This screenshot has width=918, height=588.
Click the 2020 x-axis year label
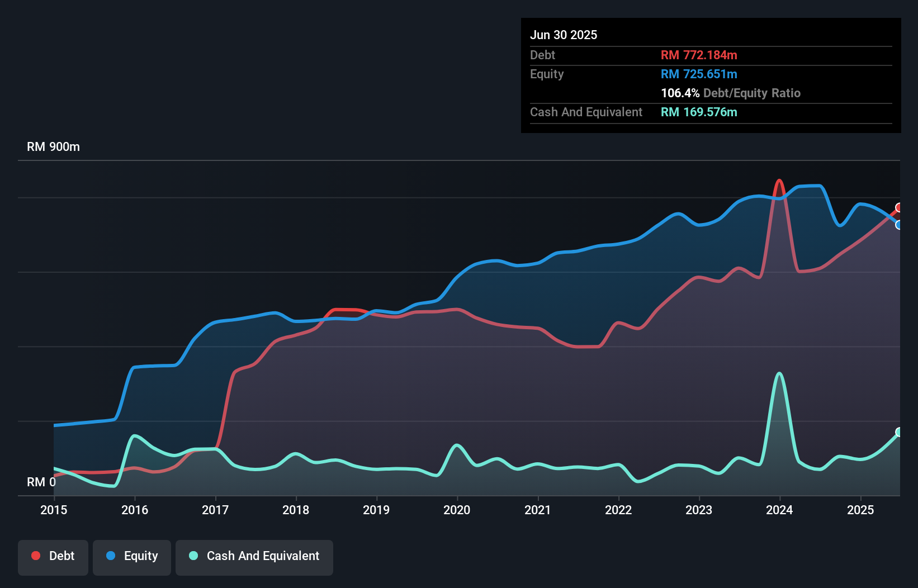(457, 510)
